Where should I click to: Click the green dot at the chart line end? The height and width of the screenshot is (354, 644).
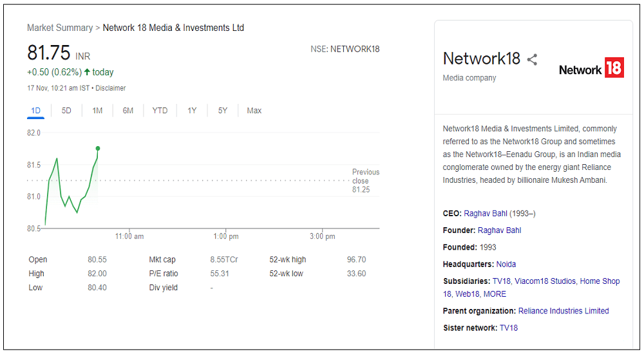coord(98,148)
